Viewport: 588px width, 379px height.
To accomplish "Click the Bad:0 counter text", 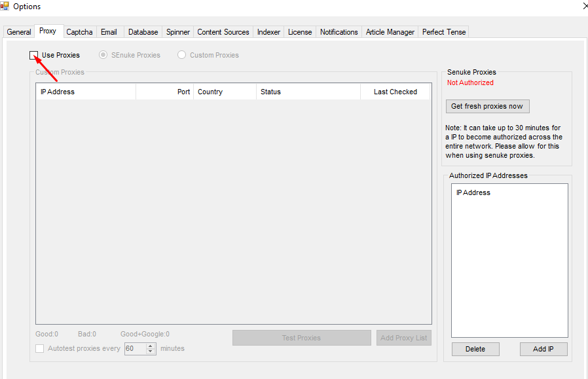I will [87, 334].
